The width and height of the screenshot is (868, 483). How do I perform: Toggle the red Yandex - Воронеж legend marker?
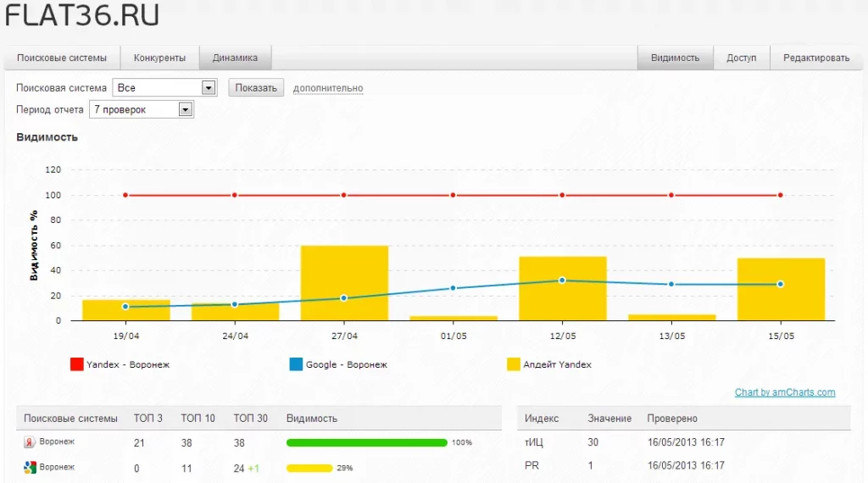[x=77, y=364]
